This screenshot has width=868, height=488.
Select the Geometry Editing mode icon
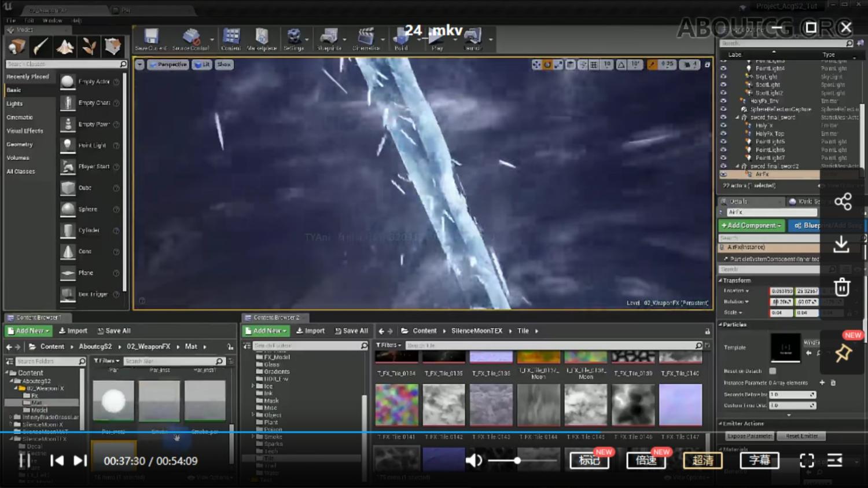click(x=113, y=46)
